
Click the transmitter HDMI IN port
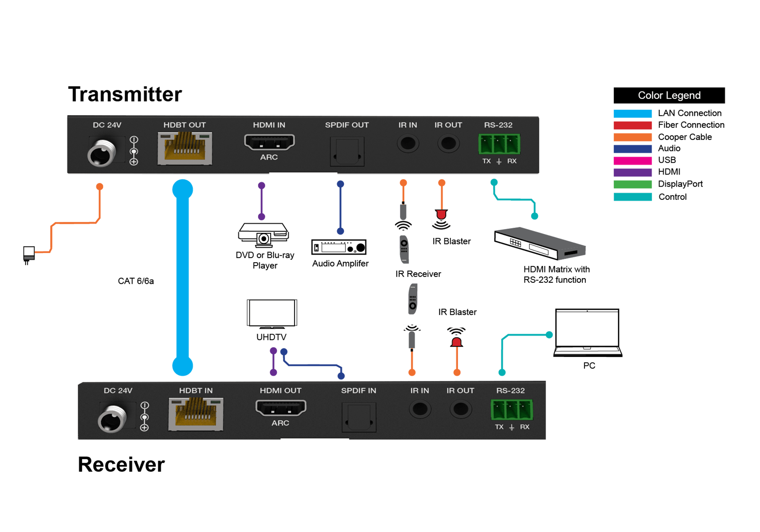(x=269, y=142)
